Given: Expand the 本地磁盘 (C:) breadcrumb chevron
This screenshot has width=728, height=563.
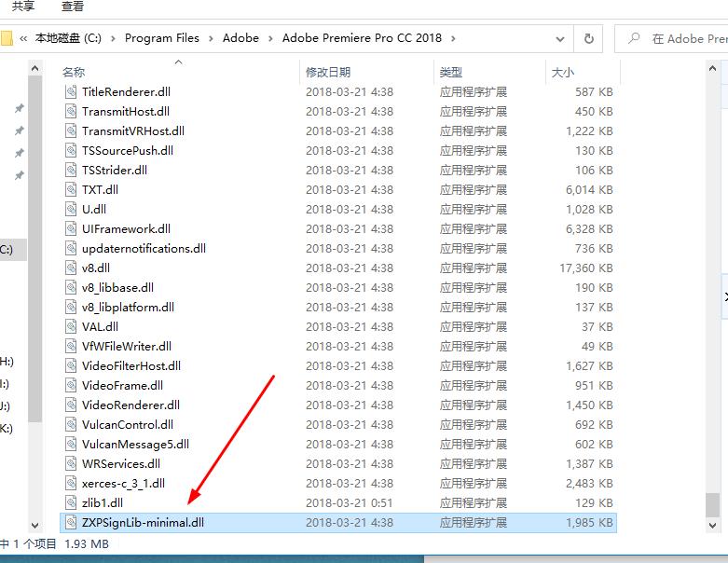Looking at the screenshot, I should 113,38.
